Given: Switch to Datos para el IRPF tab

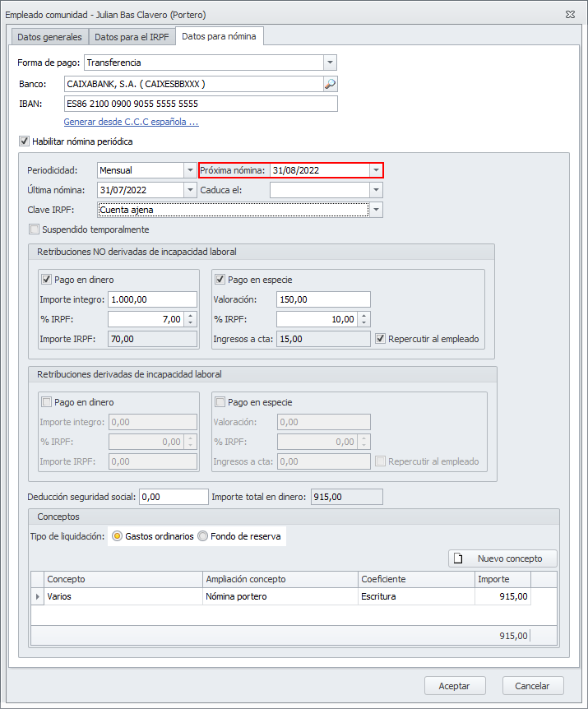Looking at the screenshot, I should 132,37.
